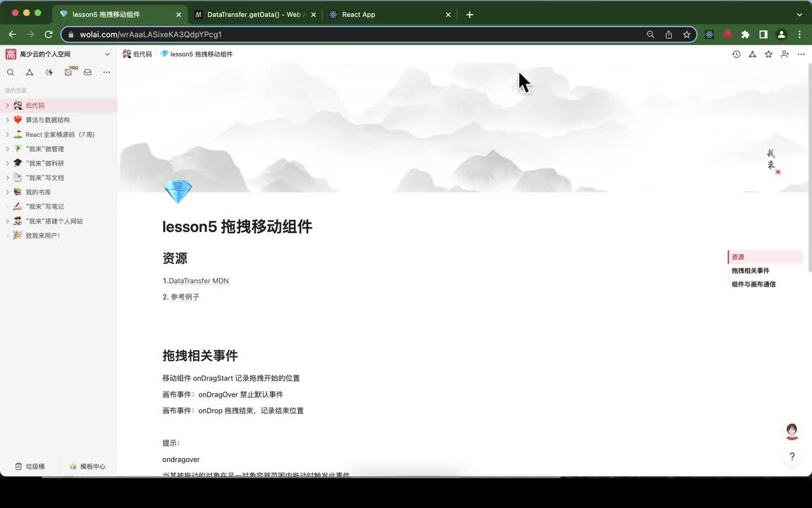This screenshot has width=812, height=508.
Task: Expand “我来”搭建个人网站 page tree
Action: pos(7,221)
